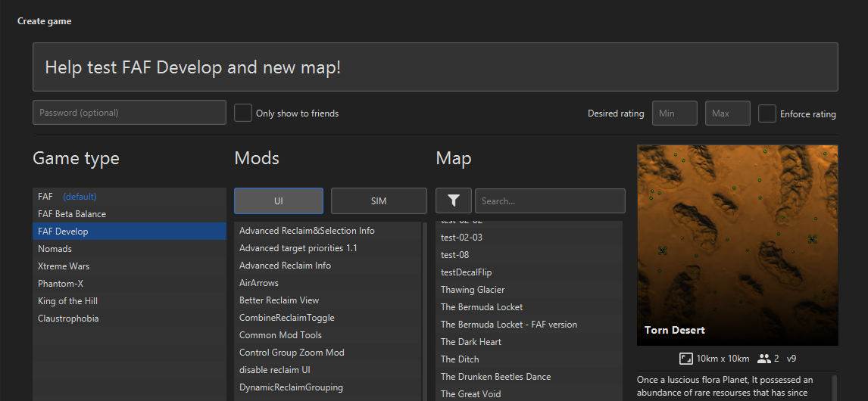Edit the game title field
The image size is (868, 401).
pos(435,67)
